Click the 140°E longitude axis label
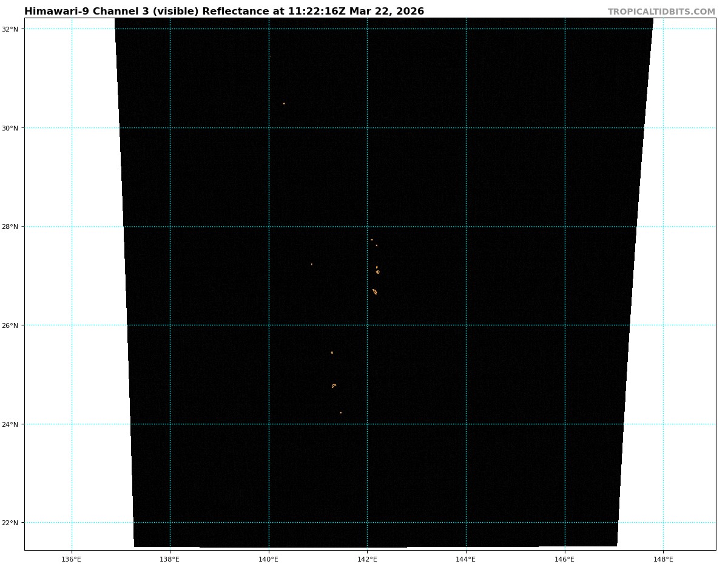Screen dimensions: 728x564 269,559
